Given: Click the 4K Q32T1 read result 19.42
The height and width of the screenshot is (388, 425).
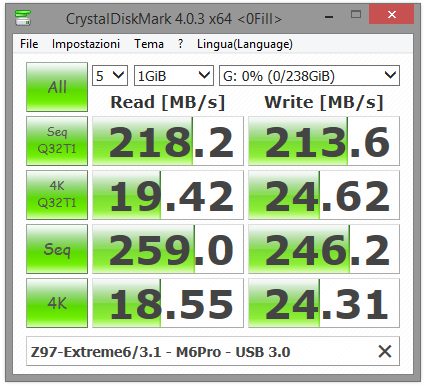Looking at the screenshot, I should coord(168,195).
